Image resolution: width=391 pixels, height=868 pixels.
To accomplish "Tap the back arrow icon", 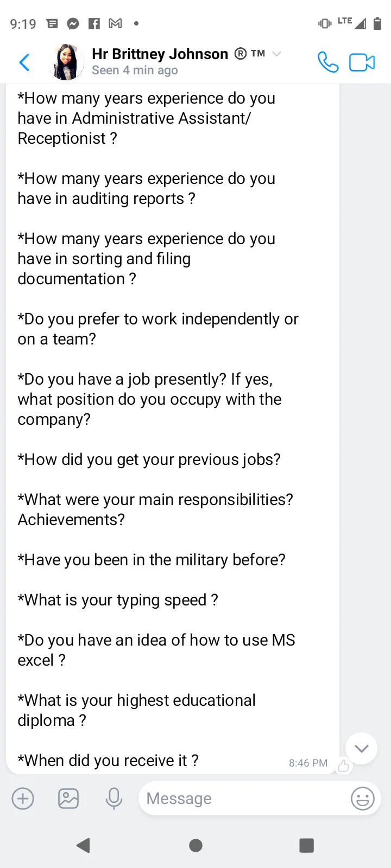I will tap(24, 62).
